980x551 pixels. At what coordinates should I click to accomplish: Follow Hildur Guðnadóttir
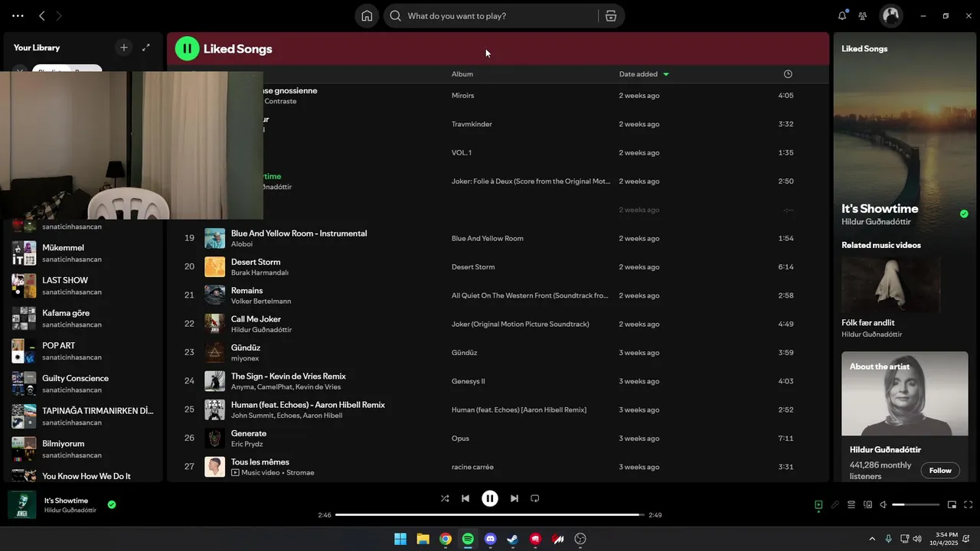[940, 471]
